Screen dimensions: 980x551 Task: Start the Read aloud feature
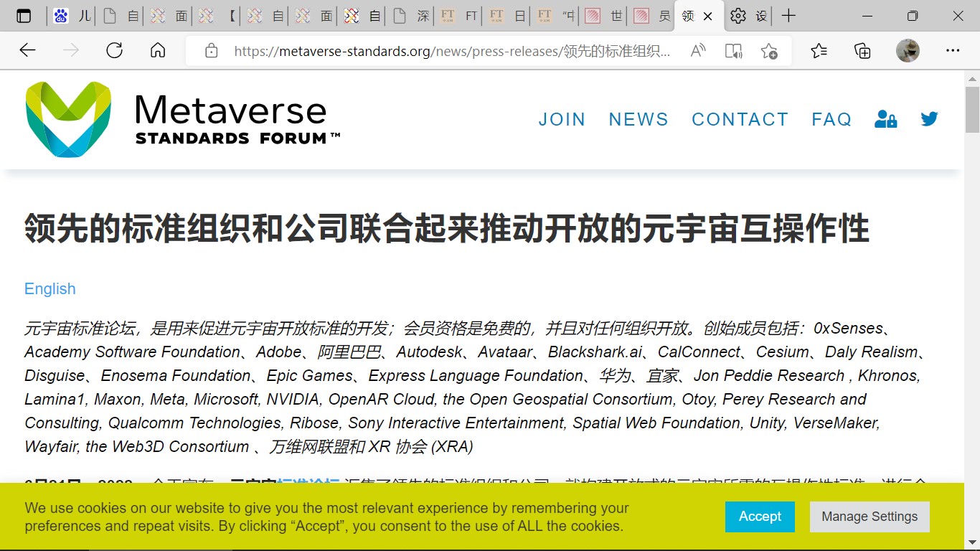[x=697, y=50]
